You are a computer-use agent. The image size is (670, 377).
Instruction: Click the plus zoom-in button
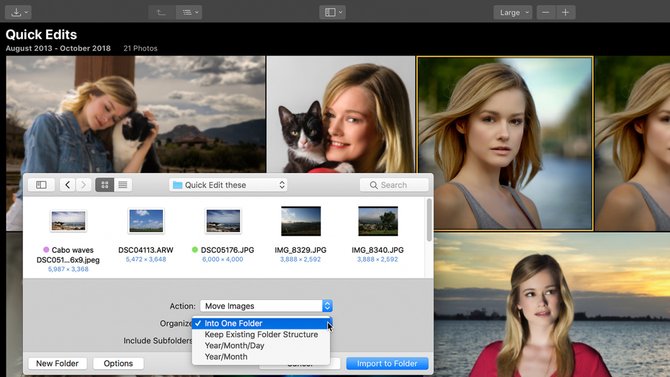point(565,12)
